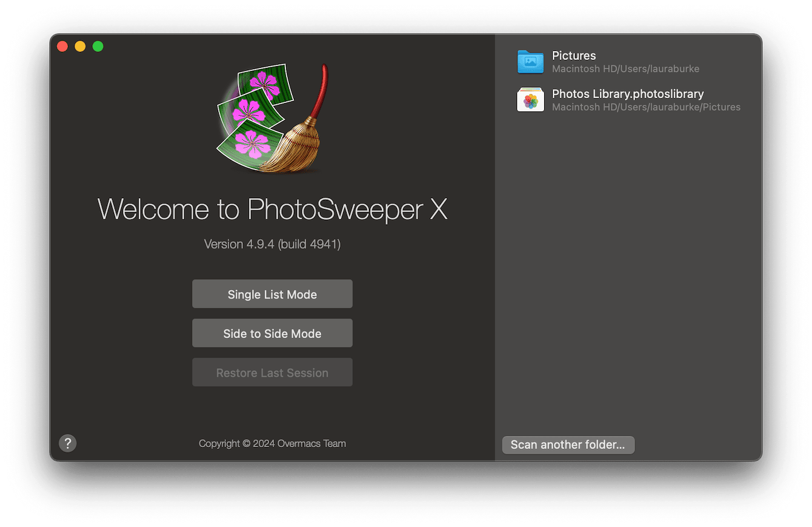Click the Macintosh HD/Users/lauraburke path text

tap(625, 69)
